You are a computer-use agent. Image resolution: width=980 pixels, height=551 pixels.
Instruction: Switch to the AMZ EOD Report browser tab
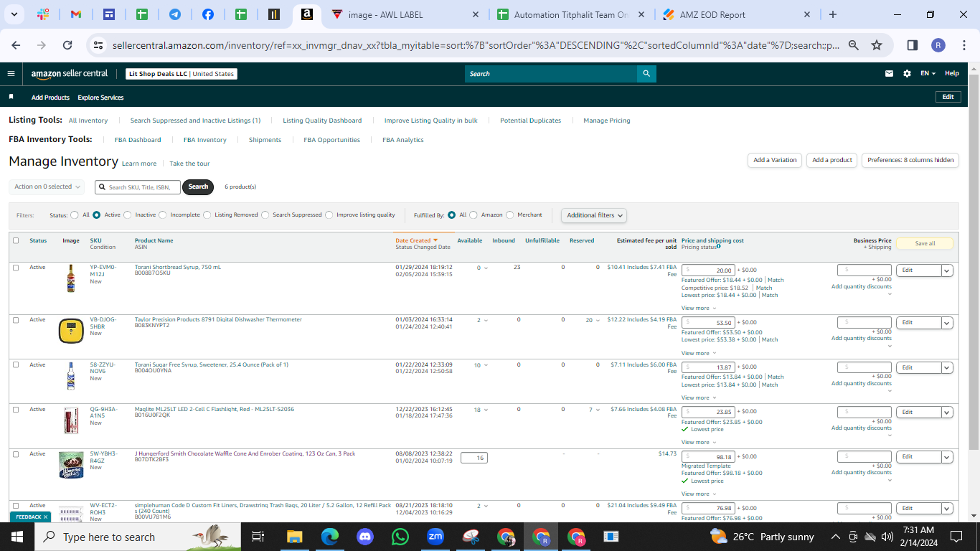click(x=736, y=14)
